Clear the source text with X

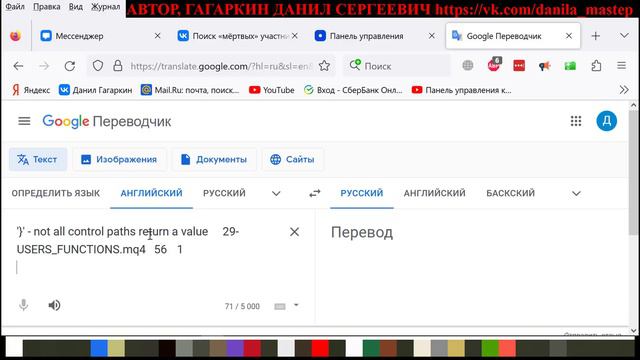point(294,232)
